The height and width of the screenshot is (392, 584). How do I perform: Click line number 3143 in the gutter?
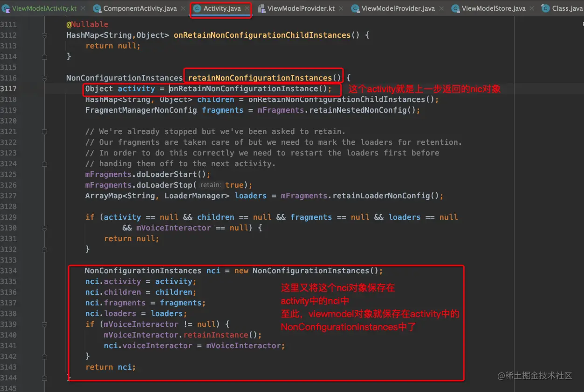coord(8,367)
